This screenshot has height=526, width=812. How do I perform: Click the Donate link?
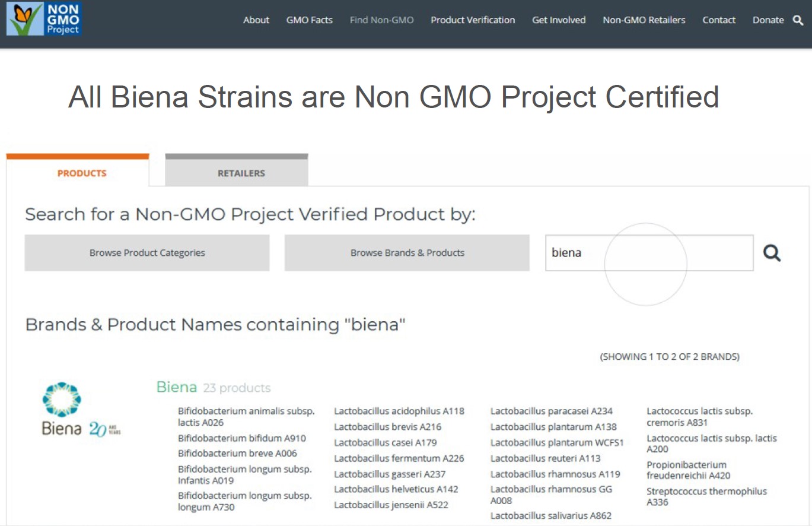click(768, 20)
